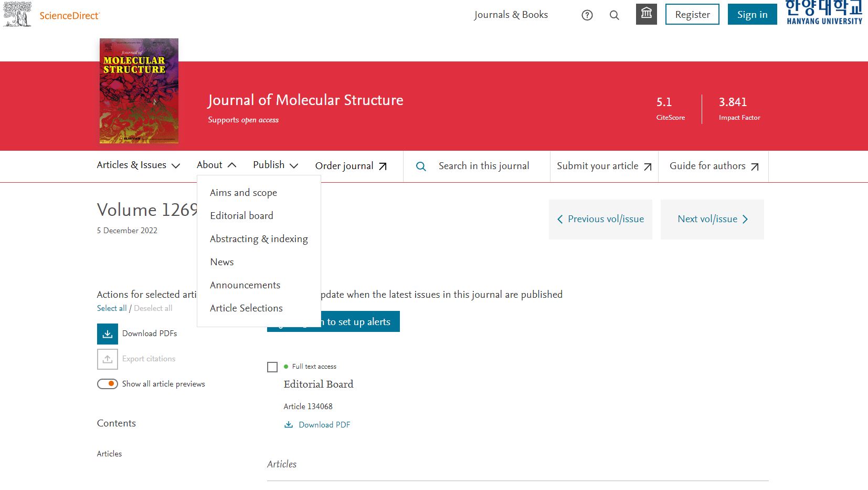This screenshot has height=490, width=868.
Task: Select Aims and scope menu item
Action: [244, 193]
